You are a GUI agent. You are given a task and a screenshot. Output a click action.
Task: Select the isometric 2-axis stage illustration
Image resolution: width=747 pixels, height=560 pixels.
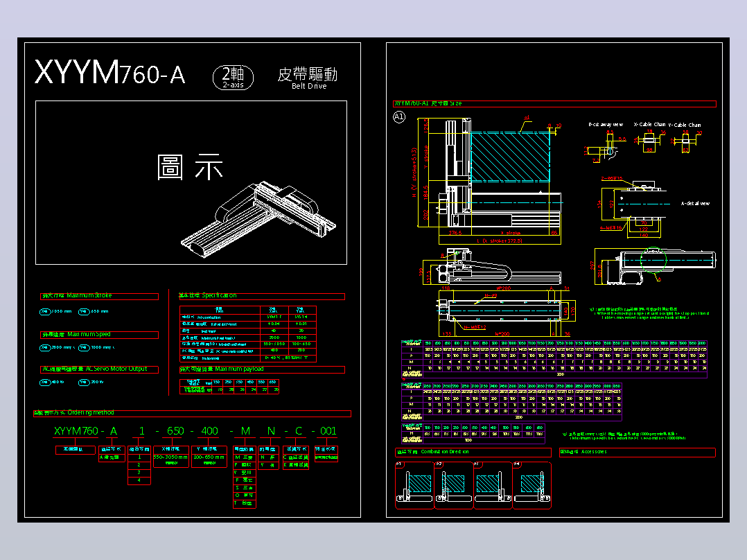click(x=258, y=219)
